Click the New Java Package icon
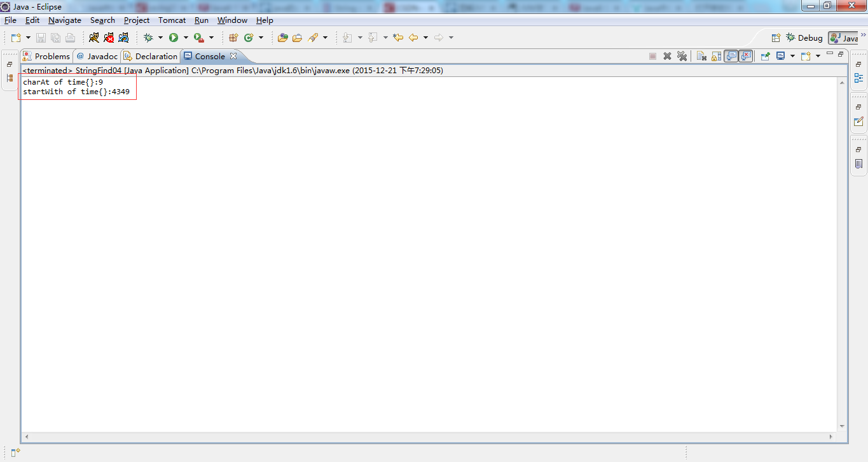The image size is (868, 462). coord(233,38)
